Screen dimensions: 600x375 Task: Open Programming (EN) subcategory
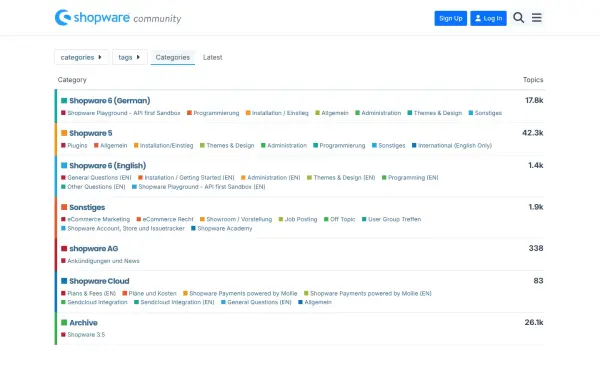(413, 178)
